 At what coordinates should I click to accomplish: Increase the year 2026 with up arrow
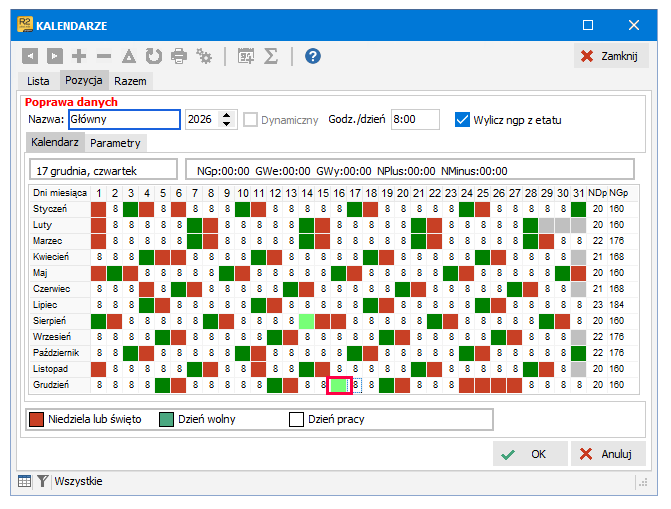(226, 115)
